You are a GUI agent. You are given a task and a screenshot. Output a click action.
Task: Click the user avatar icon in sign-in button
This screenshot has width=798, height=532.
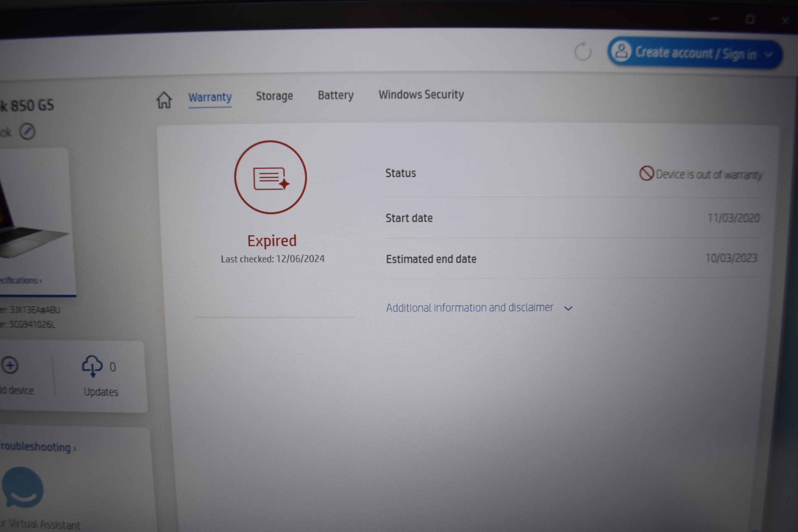click(621, 51)
